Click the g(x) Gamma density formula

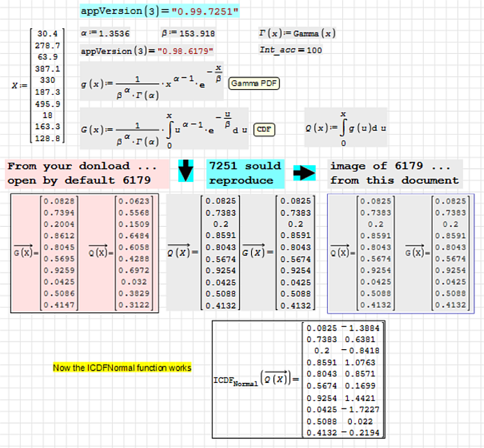click(152, 83)
